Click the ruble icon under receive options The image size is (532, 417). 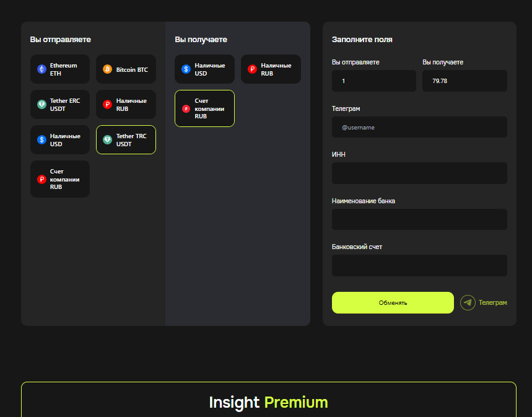(x=252, y=69)
